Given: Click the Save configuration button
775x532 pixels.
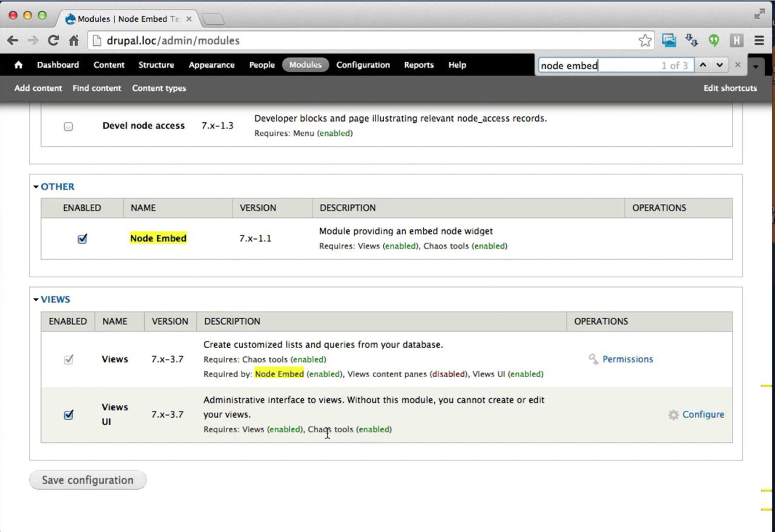Looking at the screenshot, I should coord(88,480).
